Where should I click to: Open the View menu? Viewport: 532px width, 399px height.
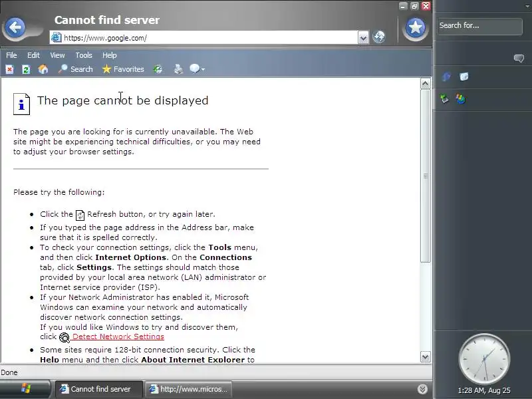tap(57, 55)
